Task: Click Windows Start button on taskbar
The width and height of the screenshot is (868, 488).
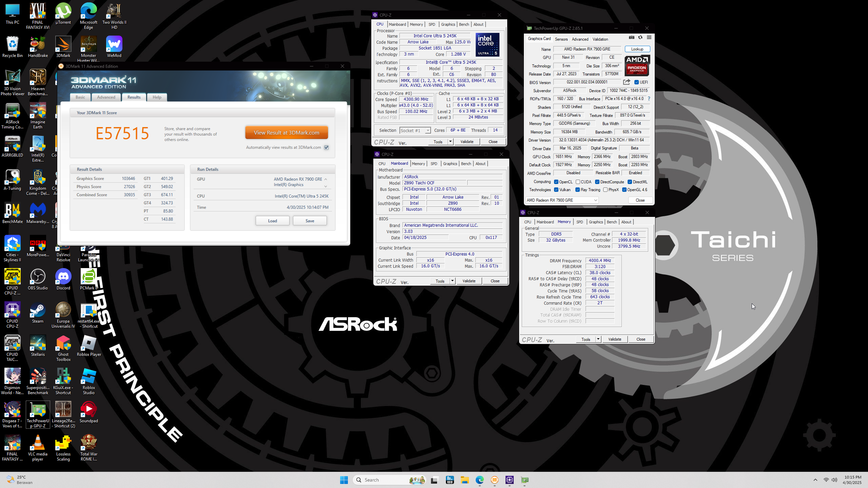Action: click(344, 480)
